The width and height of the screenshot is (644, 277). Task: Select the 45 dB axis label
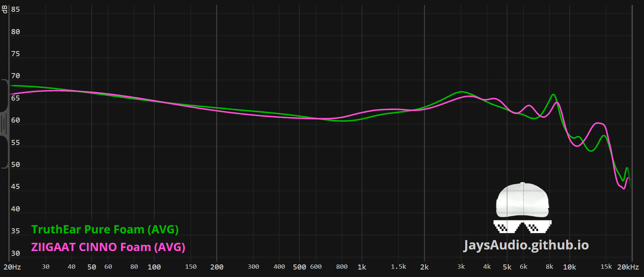click(15, 187)
